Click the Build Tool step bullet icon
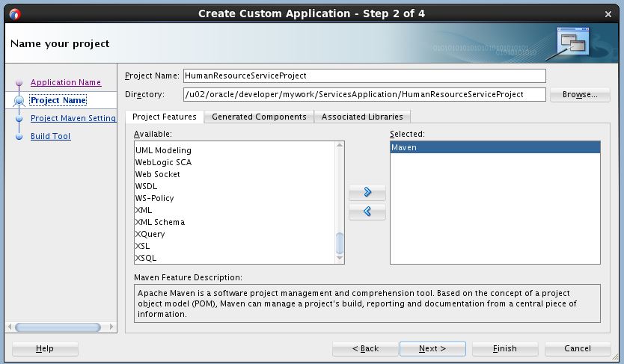 coord(19,137)
